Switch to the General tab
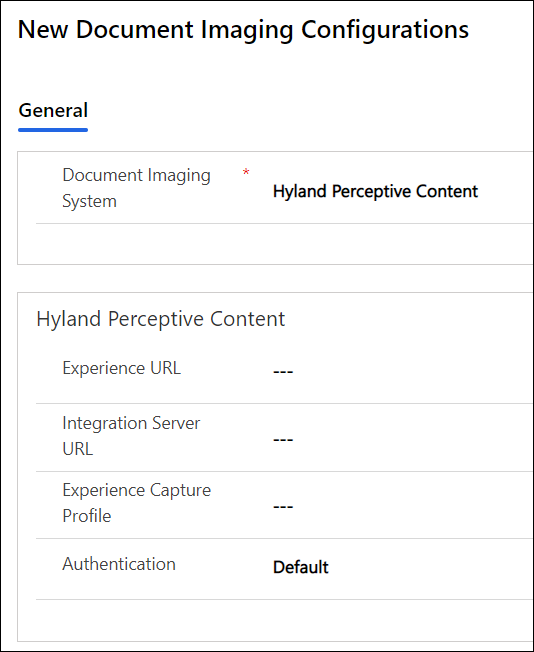 click(x=53, y=111)
